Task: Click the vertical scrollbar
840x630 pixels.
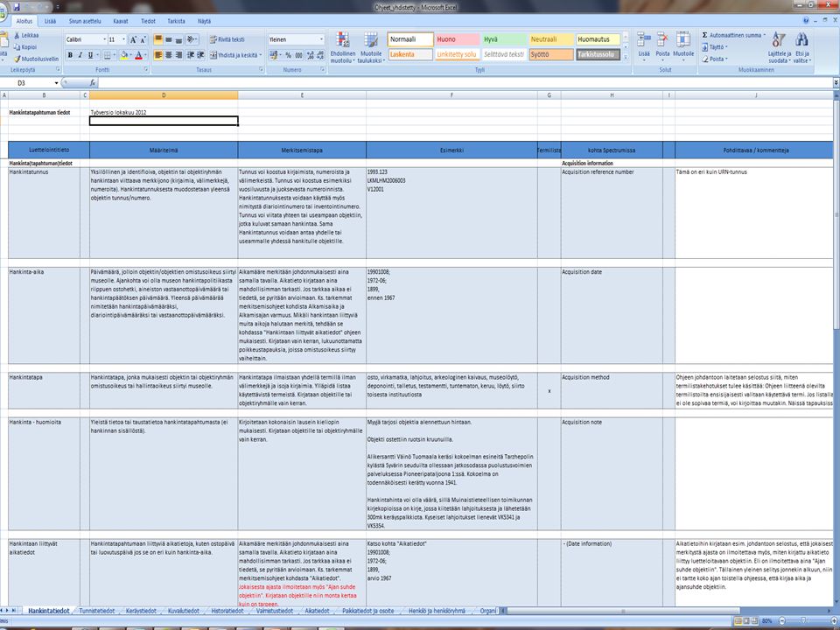Action: (x=836, y=214)
